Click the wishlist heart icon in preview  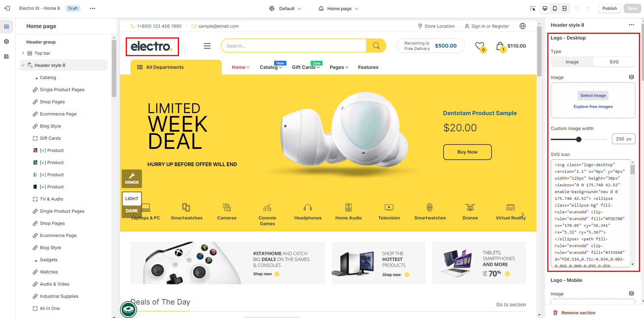[480, 46]
